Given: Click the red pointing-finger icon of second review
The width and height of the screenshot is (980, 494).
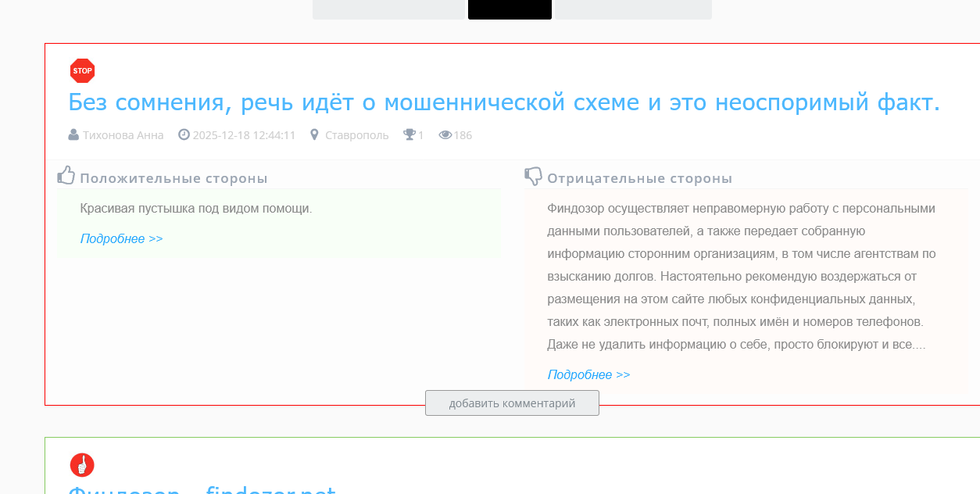Looking at the screenshot, I should pos(82,464).
